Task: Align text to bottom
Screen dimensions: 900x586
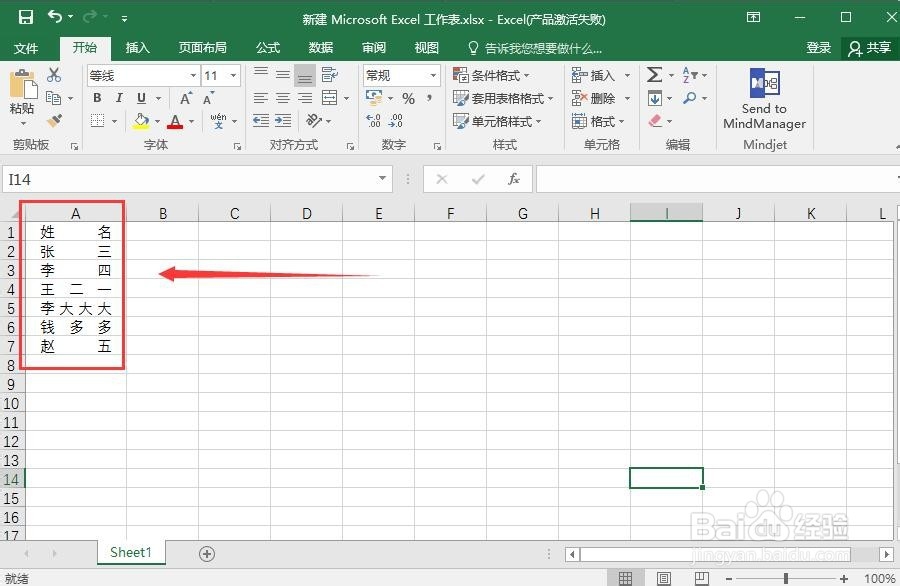Action: pos(305,75)
